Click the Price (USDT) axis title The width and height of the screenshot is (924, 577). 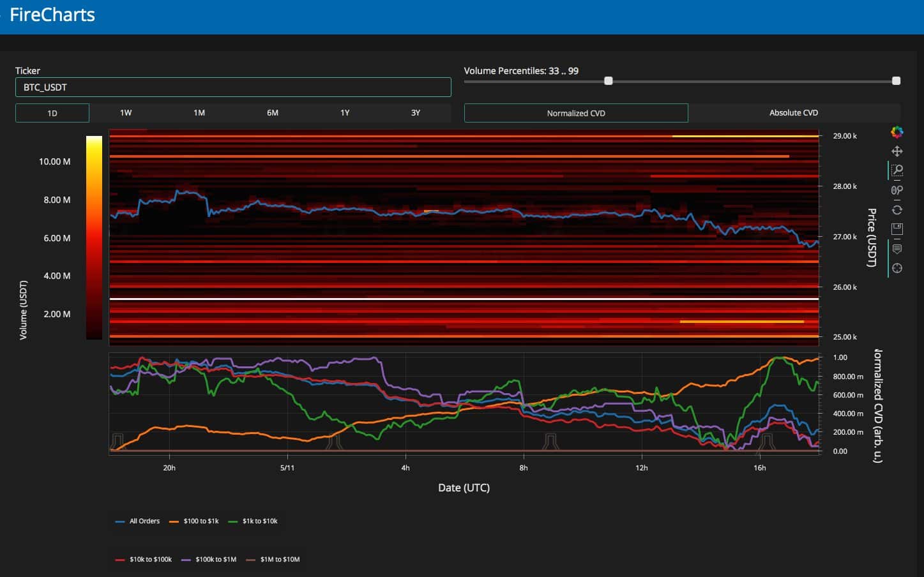point(872,237)
